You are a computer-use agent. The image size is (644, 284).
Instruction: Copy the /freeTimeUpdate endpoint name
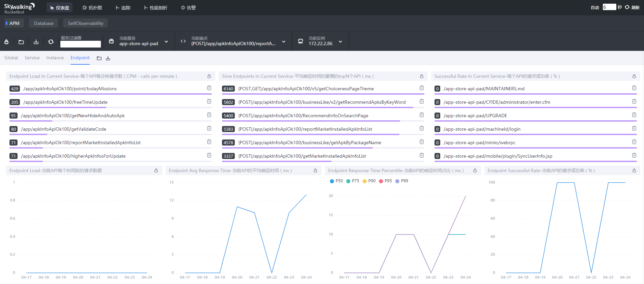pos(209,101)
